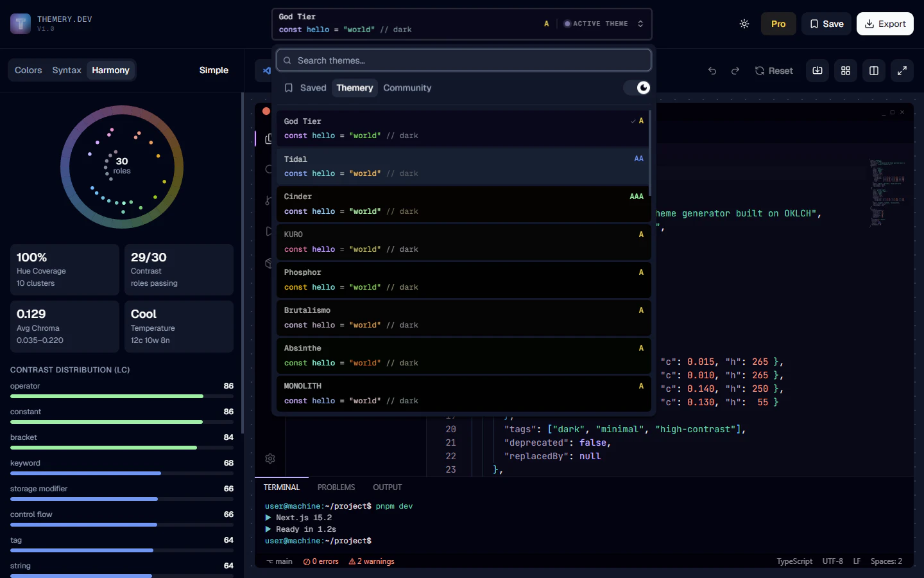
Task: Change indentation via Spaces: 2 selector
Action: click(x=886, y=561)
